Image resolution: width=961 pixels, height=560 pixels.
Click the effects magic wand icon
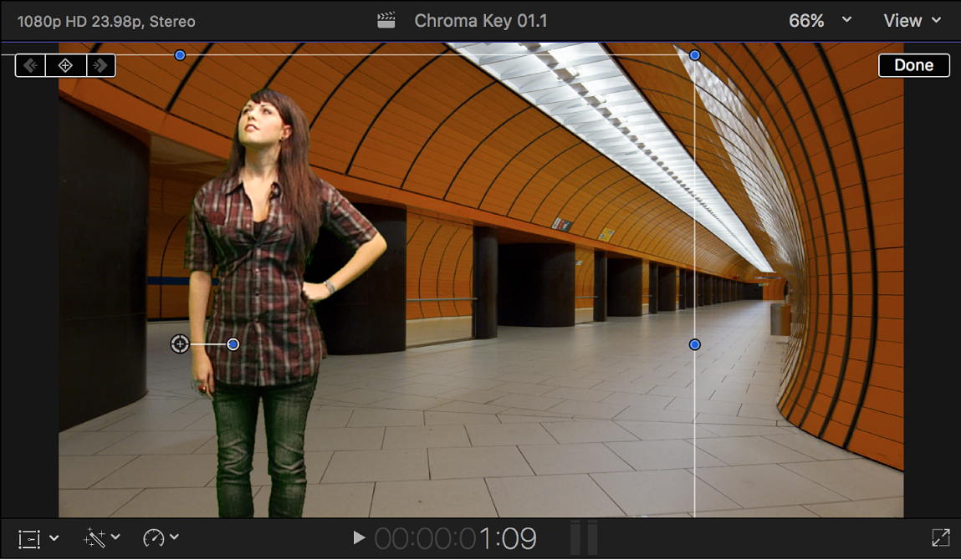(x=92, y=537)
